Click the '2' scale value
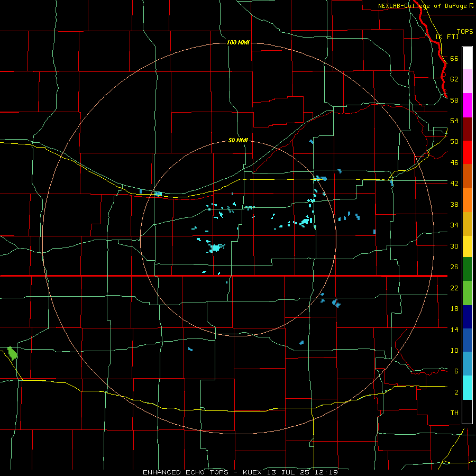476x476 pixels. 456,392
